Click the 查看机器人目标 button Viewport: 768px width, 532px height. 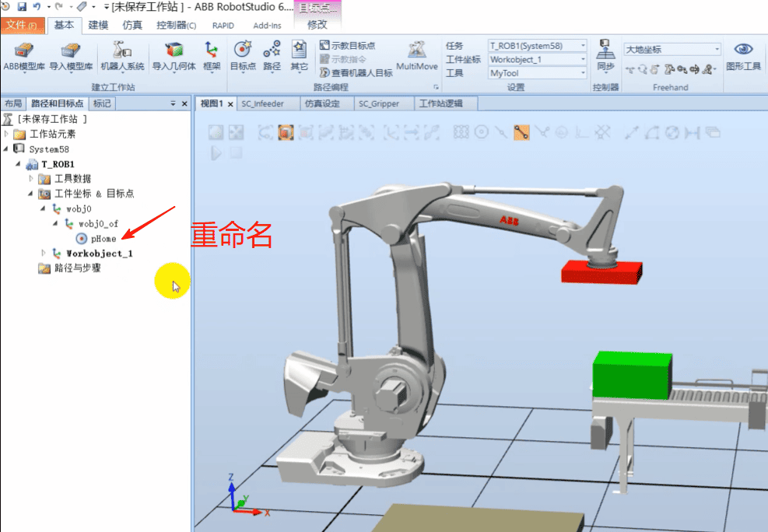[356, 73]
